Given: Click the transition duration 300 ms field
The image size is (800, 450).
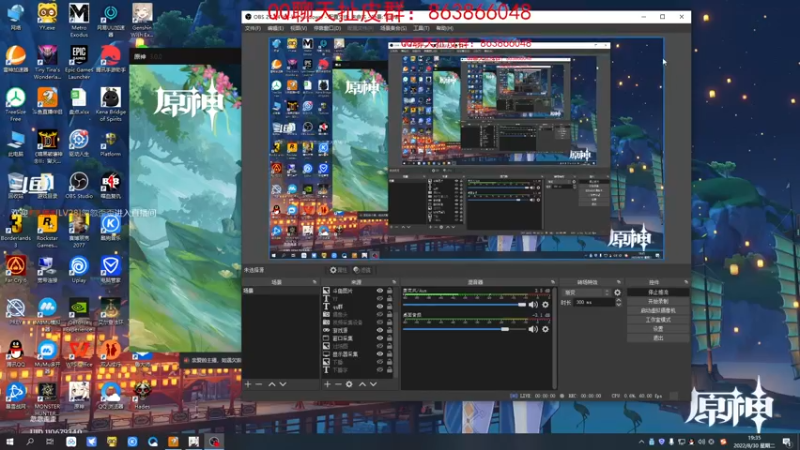Looking at the screenshot, I should 594,303.
